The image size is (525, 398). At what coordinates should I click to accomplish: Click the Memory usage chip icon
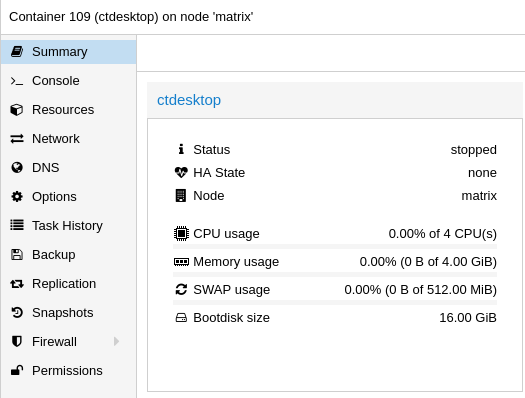[181, 262]
